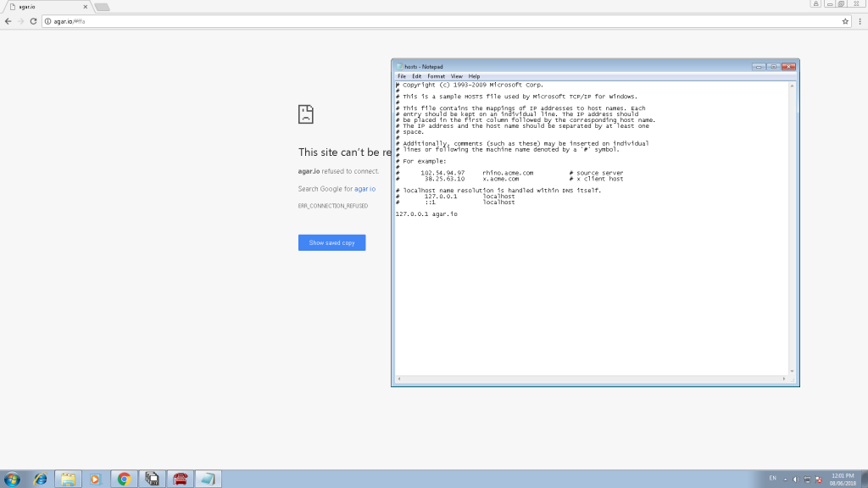Open Chrome profile user button

(816, 3)
